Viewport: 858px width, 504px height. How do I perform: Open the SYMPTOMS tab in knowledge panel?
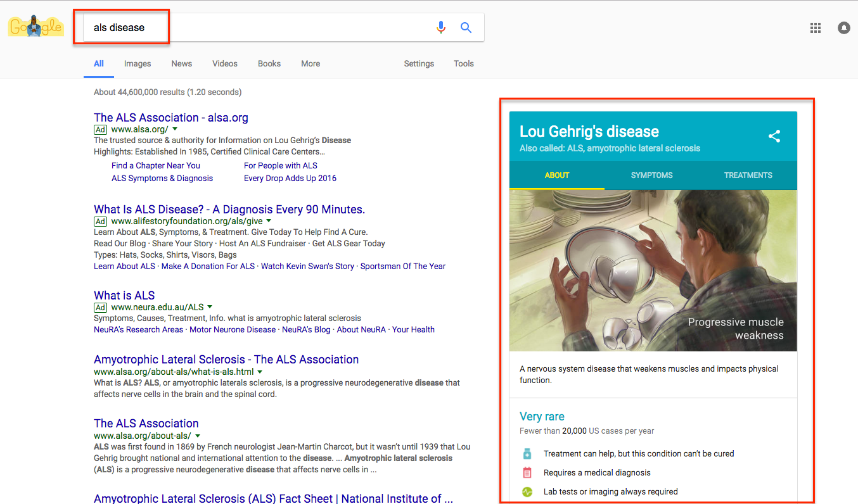(652, 175)
